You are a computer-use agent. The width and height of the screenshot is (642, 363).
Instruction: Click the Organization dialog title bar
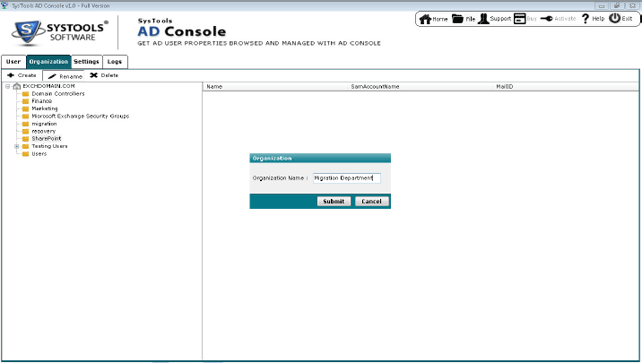point(320,158)
